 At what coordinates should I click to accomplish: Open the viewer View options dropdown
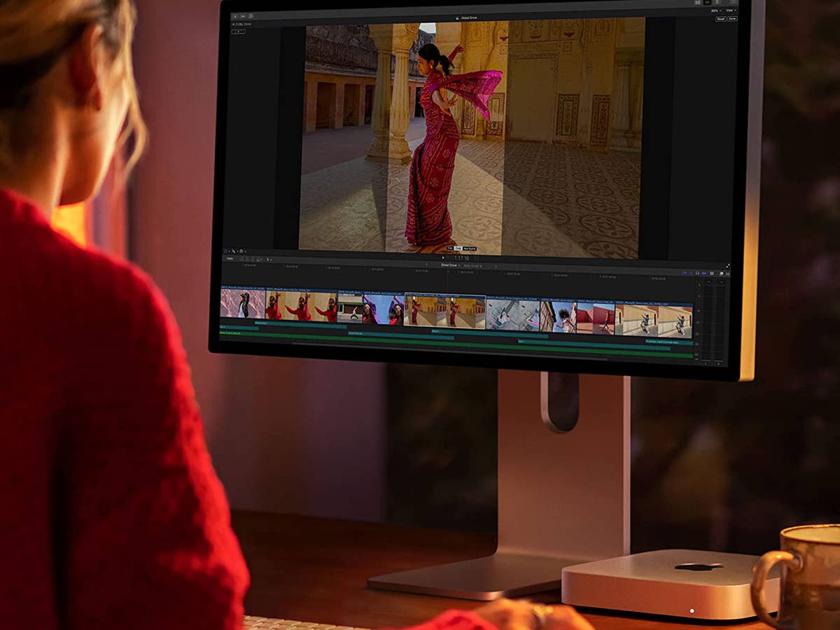coord(731,10)
